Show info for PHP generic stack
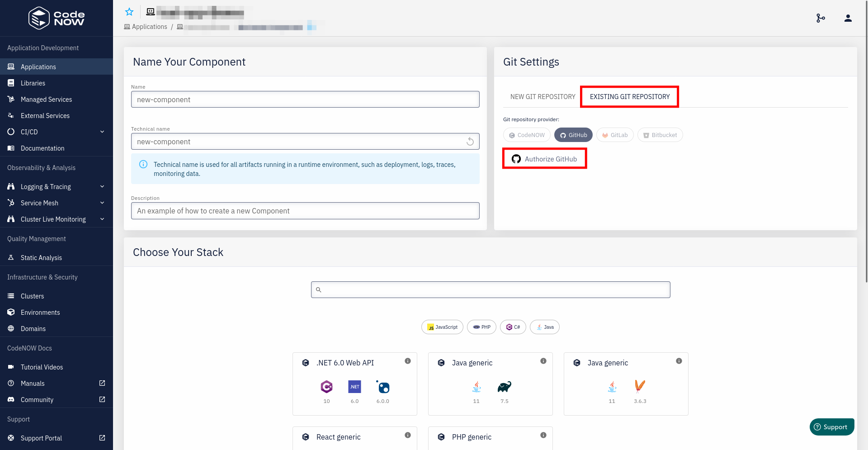The height and width of the screenshot is (450, 868). (x=543, y=435)
